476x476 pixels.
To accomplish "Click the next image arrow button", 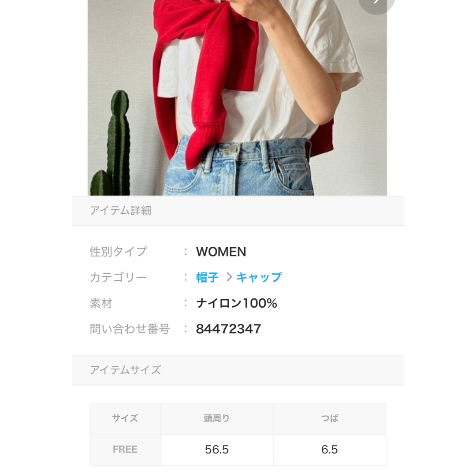I will [x=376, y=3].
